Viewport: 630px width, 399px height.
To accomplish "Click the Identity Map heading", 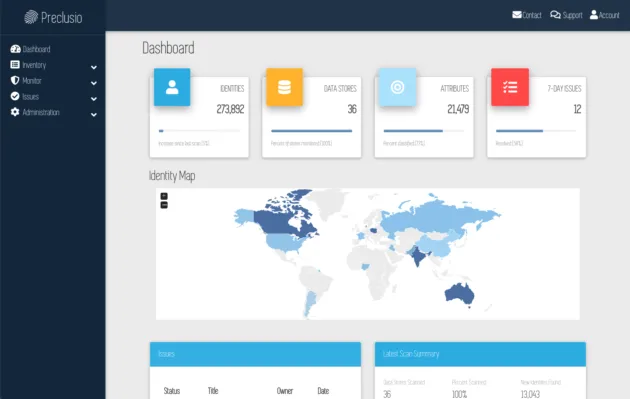I will 172,176.
